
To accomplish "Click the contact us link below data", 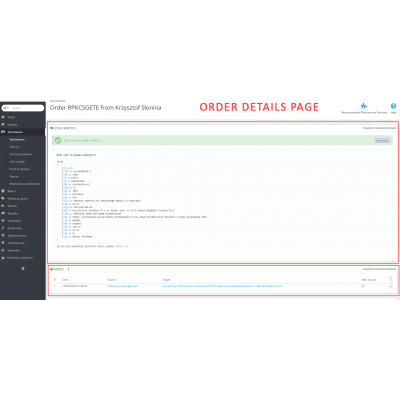I will tap(121, 246).
